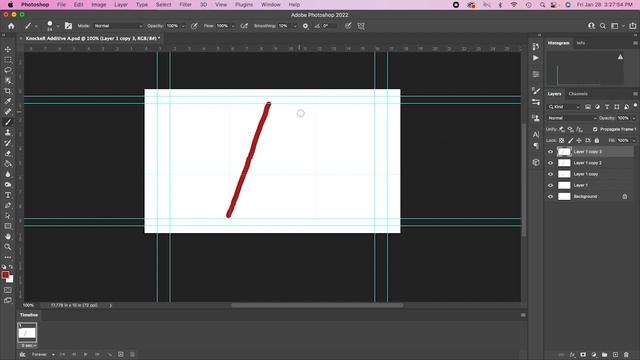Set the background white color swatch

pyautogui.click(x=11, y=280)
